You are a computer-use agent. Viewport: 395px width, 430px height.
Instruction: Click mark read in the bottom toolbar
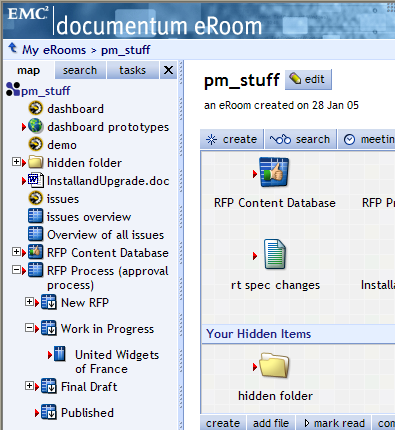[x=334, y=423]
